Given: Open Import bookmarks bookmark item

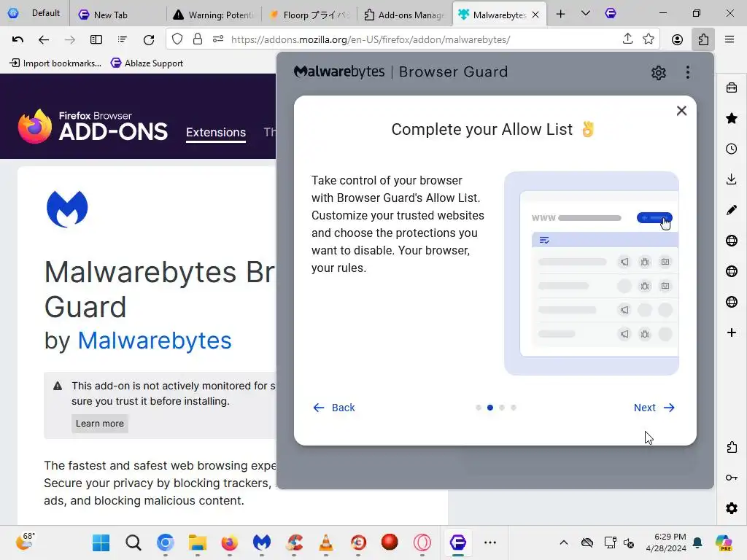Looking at the screenshot, I should 55,63.
